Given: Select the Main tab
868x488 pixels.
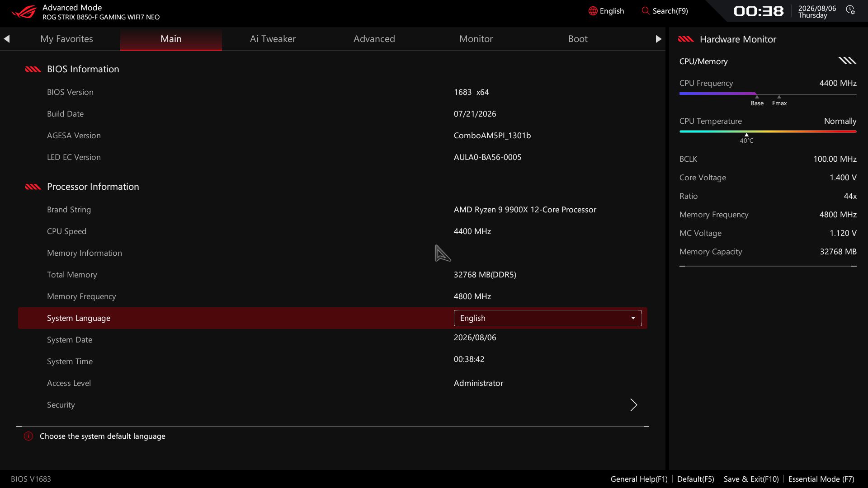Looking at the screenshot, I should point(171,39).
